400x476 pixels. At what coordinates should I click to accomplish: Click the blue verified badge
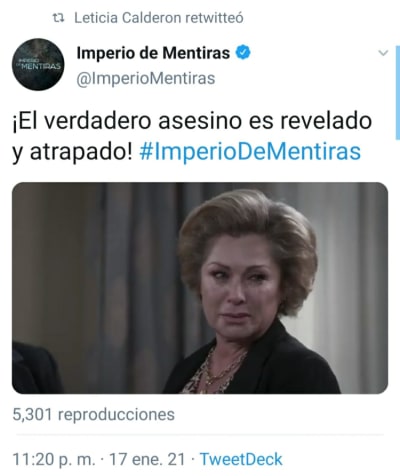(x=243, y=53)
